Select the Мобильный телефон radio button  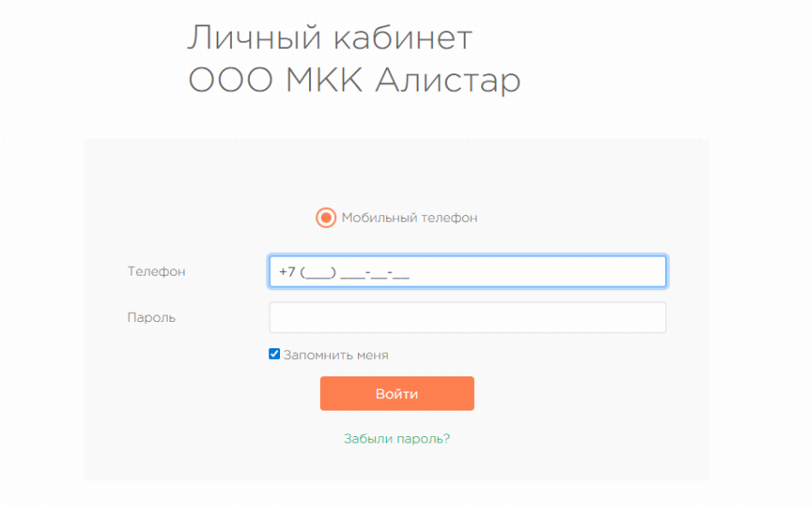(325, 218)
